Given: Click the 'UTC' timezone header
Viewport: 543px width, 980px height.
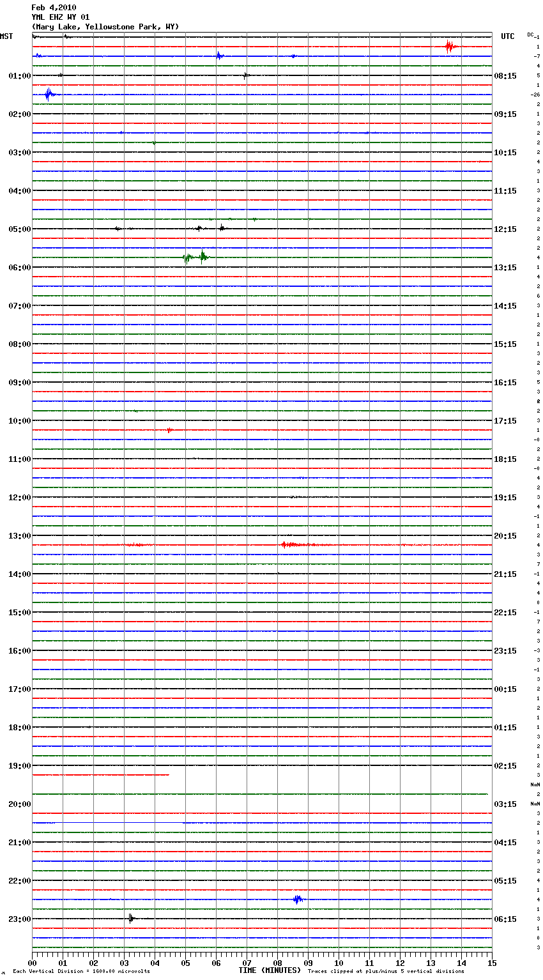Looking at the screenshot, I should pos(508,36).
